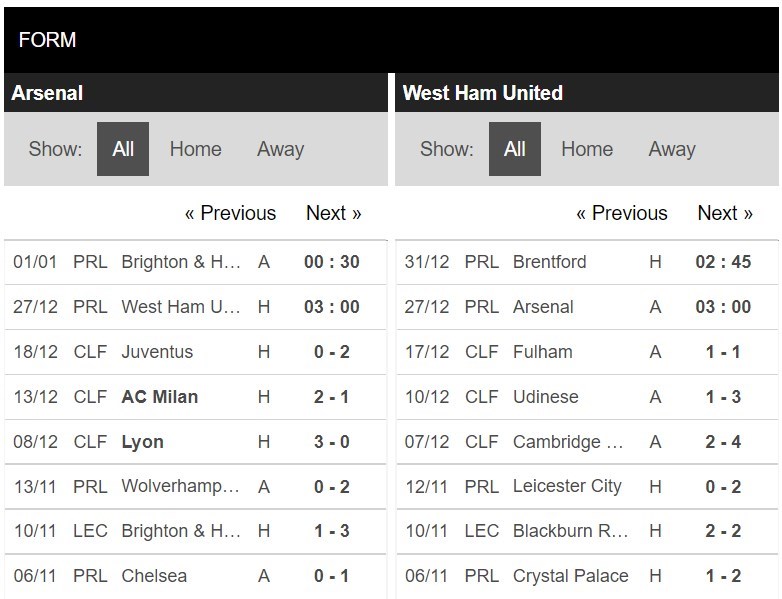Viewport: 782px width, 599px height.
Task: Go to Arsenal's Previous results page
Action: pos(230,213)
